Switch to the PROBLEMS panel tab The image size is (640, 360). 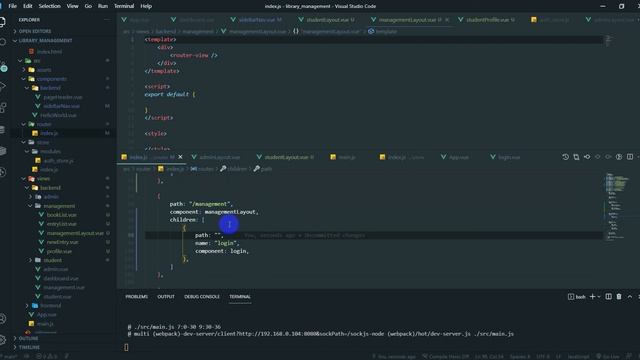coord(136,297)
